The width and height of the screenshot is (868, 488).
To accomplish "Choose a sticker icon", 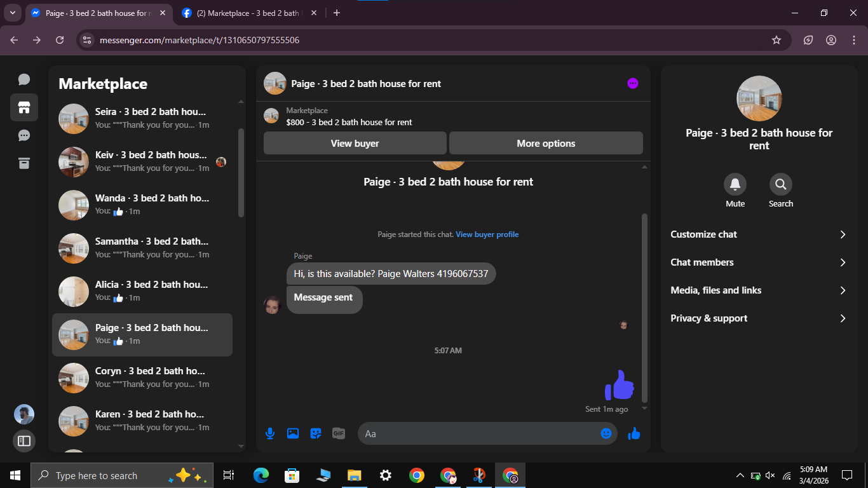I will (x=316, y=433).
